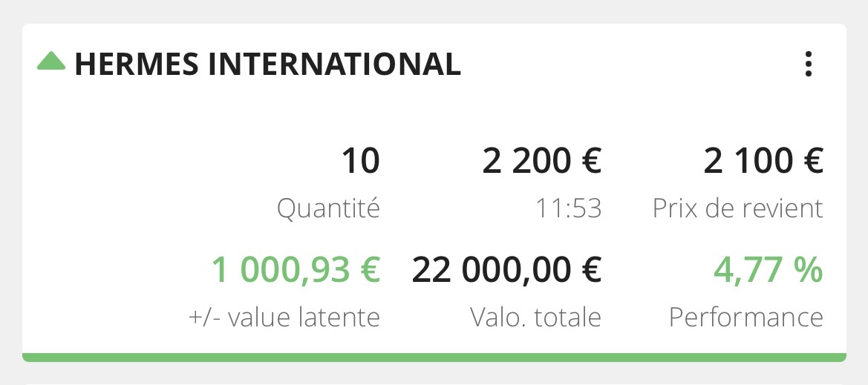Click the Performance label
This screenshot has width=868, height=385.
pyautogui.click(x=745, y=317)
